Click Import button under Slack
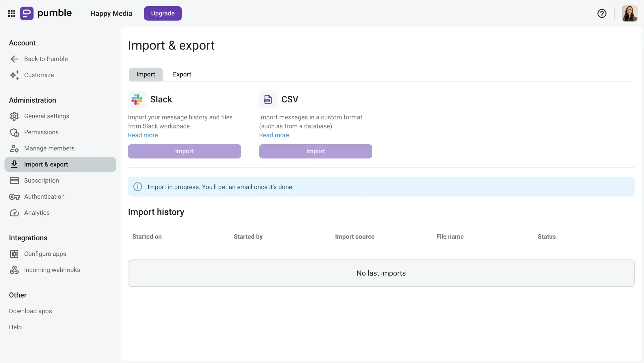This screenshot has height=363, width=644. [184, 151]
